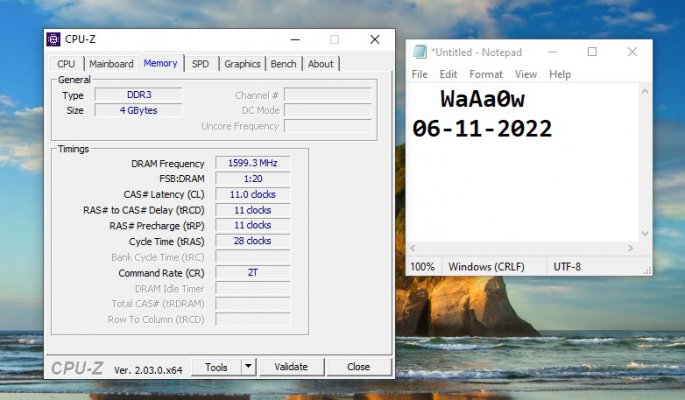Click the empty DC Mode field
This screenshot has height=400, width=685.
(328, 110)
